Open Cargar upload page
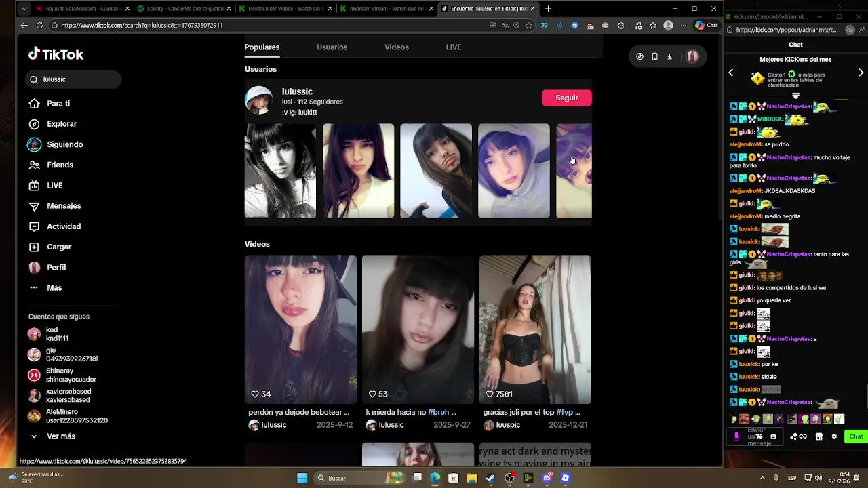The height and width of the screenshot is (488, 868). (50, 247)
